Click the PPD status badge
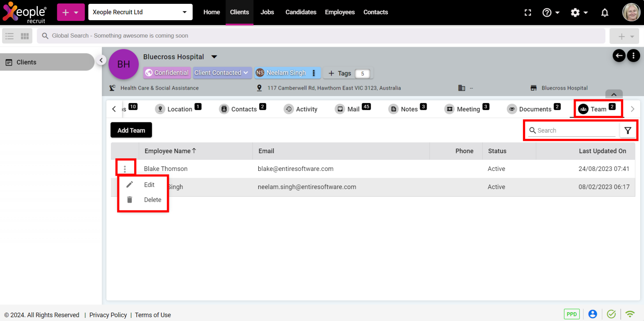Image resolution: width=644 pixels, height=321 pixels. 572,314
